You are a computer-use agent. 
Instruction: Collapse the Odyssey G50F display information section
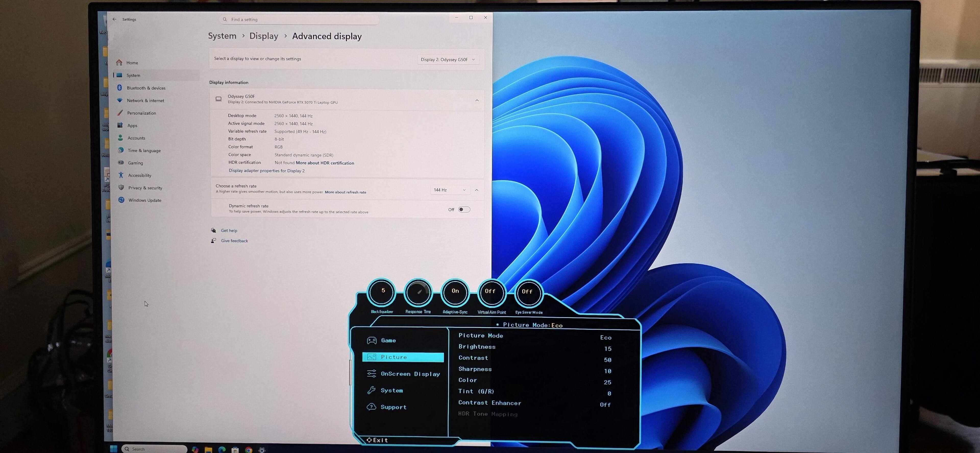tap(477, 100)
